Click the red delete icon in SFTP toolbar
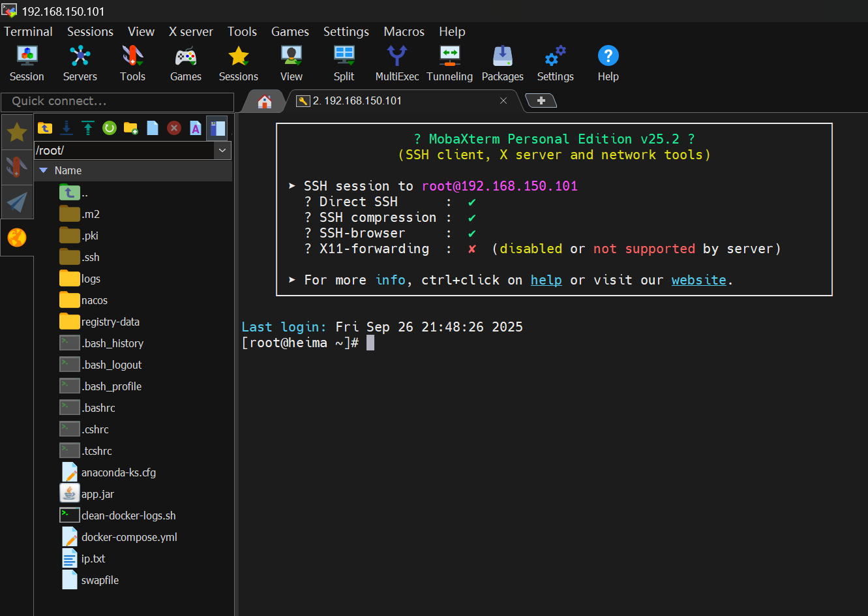This screenshot has height=616, width=868. point(174,128)
